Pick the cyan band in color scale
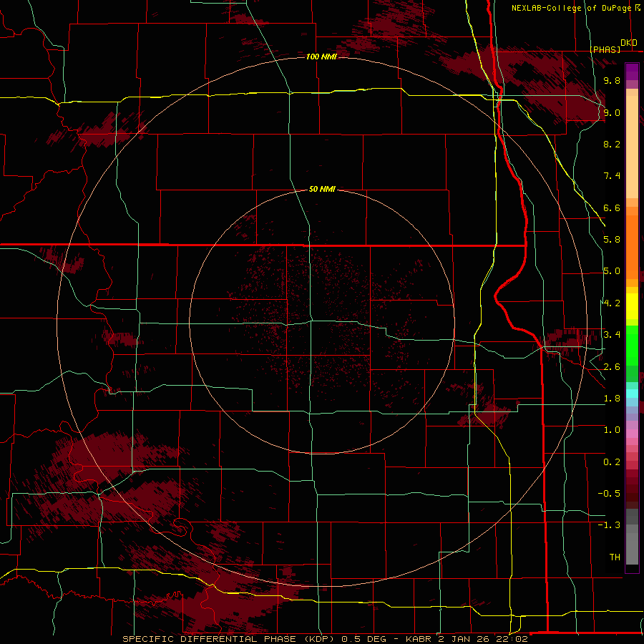The height and width of the screenshot is (644, 644). (632, 394)
